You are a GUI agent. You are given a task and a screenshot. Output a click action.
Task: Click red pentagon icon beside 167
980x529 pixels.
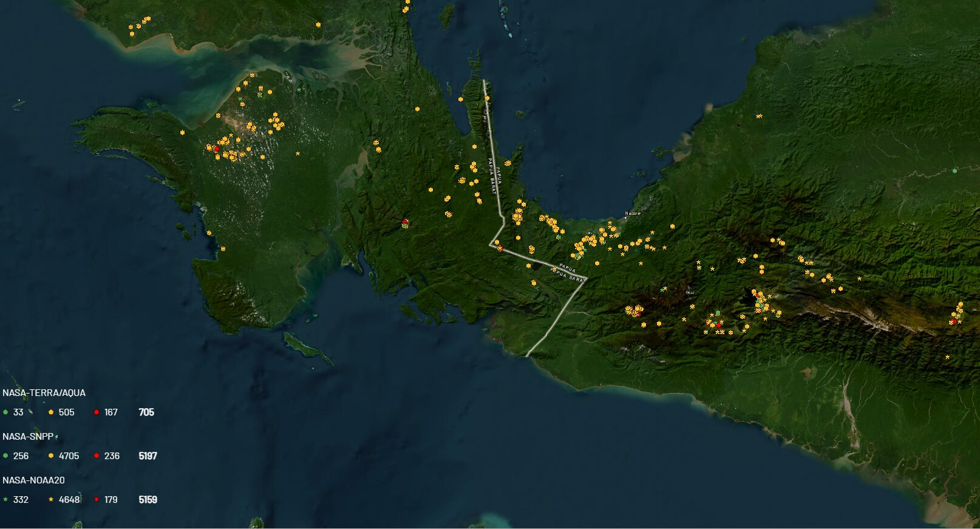[97, 412]
